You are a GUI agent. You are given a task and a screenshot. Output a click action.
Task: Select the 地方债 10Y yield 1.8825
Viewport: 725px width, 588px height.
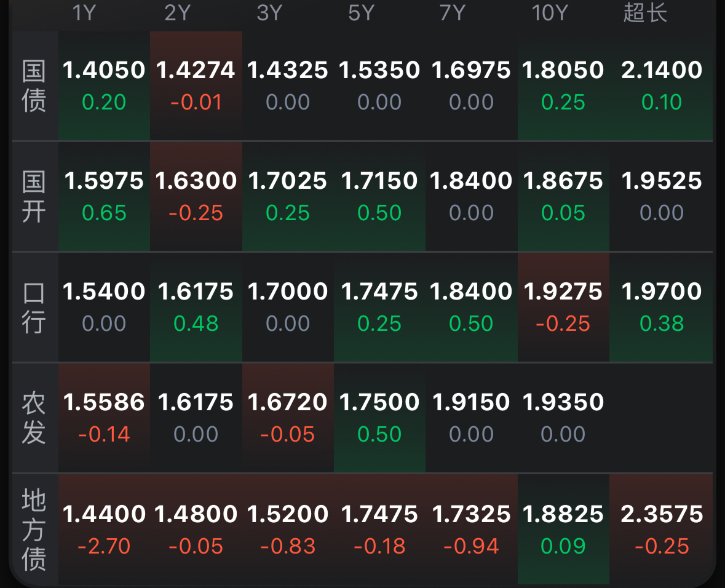pyautogui.click(x=563, y=529)
